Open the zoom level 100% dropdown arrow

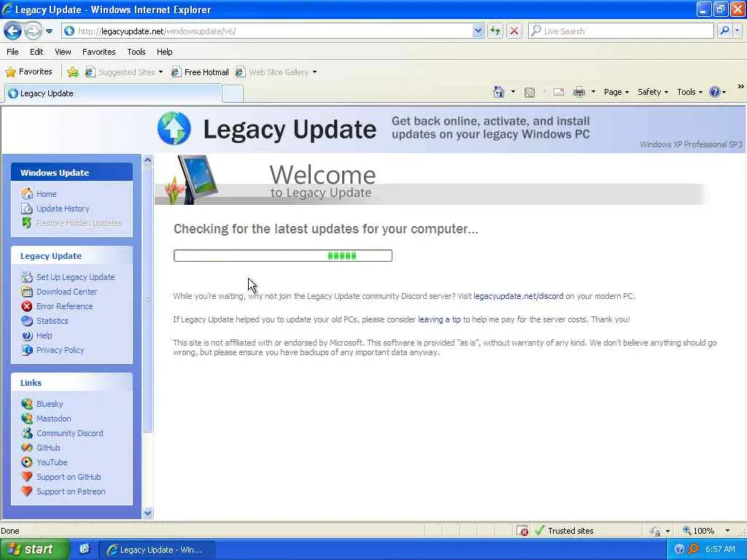click(x=727, y=531)
